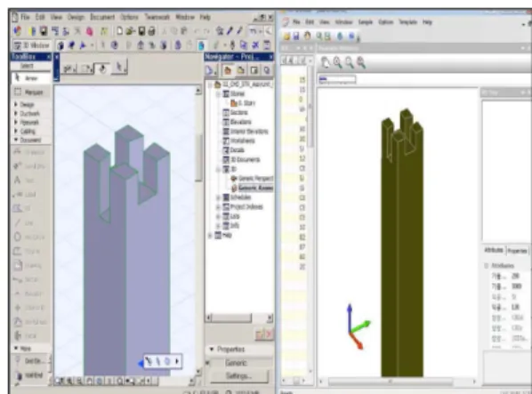
Task: Click the orbit icon in the info box
Action: click(102, 68)
